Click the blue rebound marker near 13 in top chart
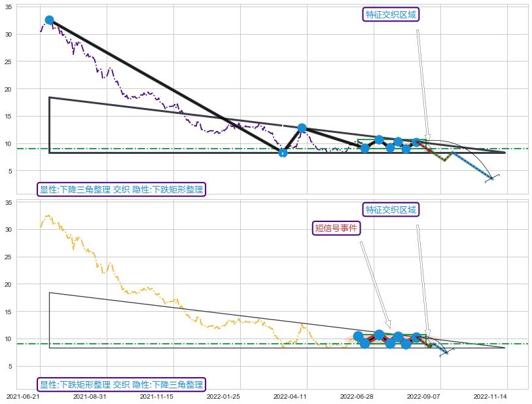 click(x=302, y=128)
